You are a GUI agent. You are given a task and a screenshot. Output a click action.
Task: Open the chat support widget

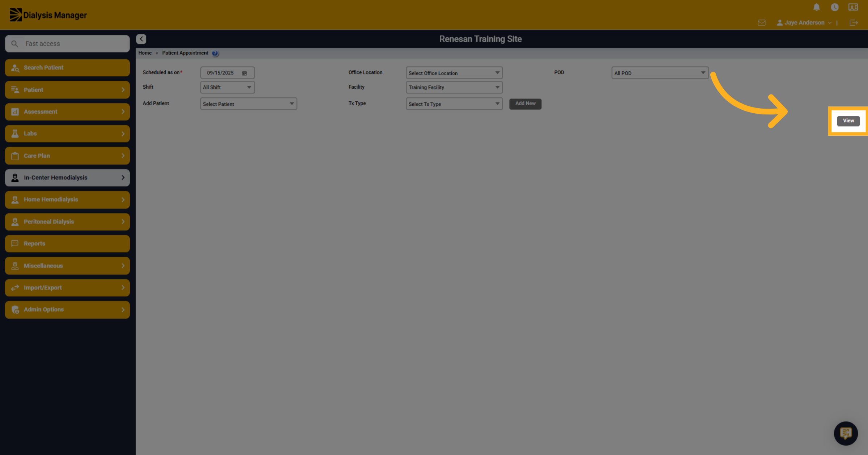[x=846, y=433]
